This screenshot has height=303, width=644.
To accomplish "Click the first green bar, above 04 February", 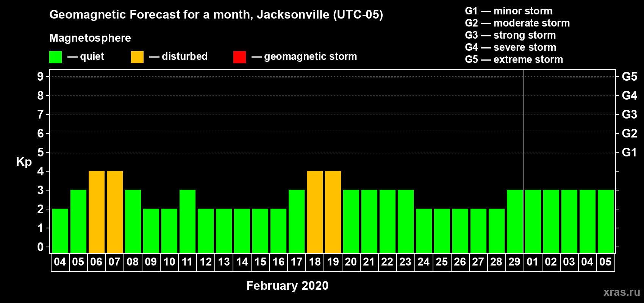I will pyautogui.click(x=60, y=231).
